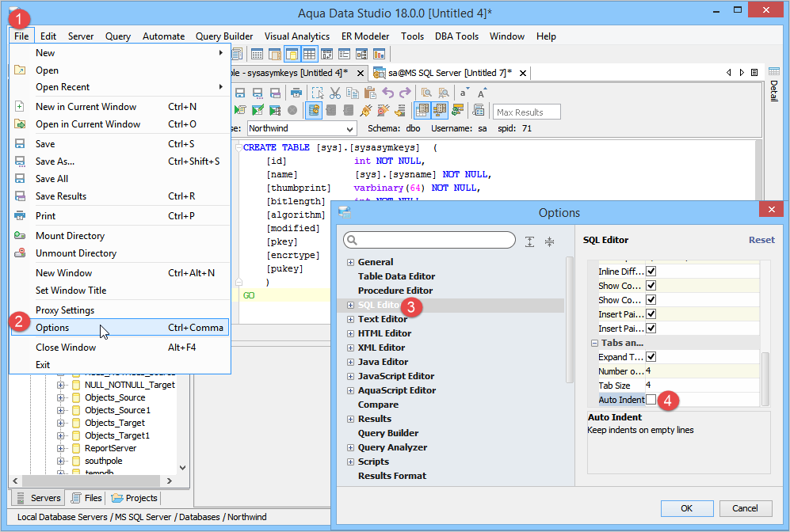Click the Disconnect plug icon
Image resolution: width=790 pixels, height=532 pixels.
click(383, 110)
